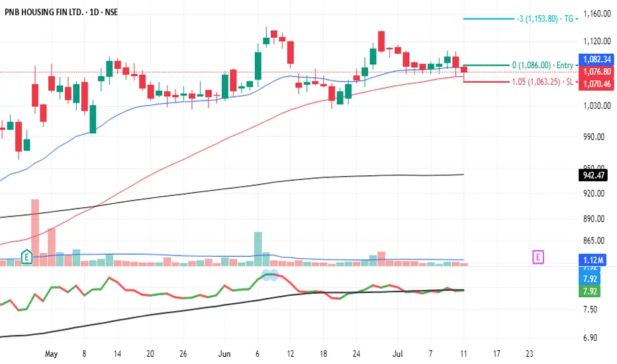Click the green 7.92 indicator value tag
This screenshot has height=364, width=617.
tap(589, 291)
